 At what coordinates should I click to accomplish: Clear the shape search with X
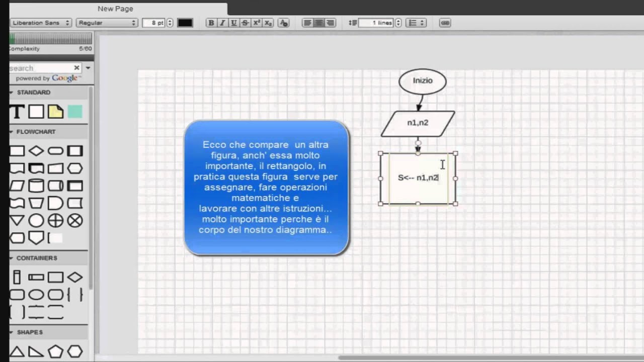[77, 68]
